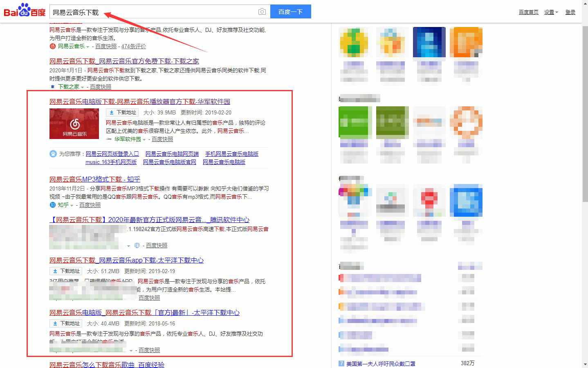Click the light blue thumbnail in third sidebar row
This screenshot has height=368, width=588.
pyautogui.click(x=466, y=200)
